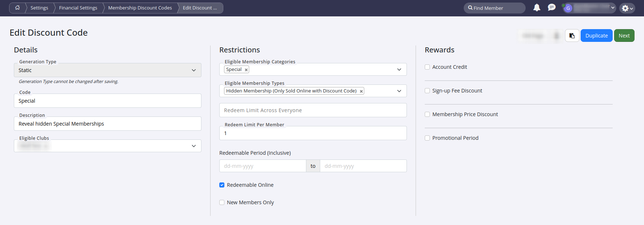Image resolution: width=644 pixels, height=225 pixels.
Task: Go to Financial Settings breadcrumb
Action: click(78, 8)
